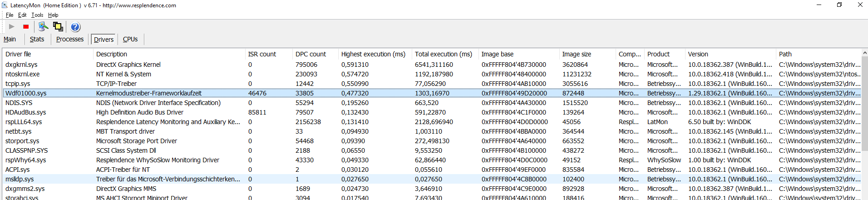The image size is (868, 200).
Task: Open the Tools menu
Action: (x=37, y=15)
